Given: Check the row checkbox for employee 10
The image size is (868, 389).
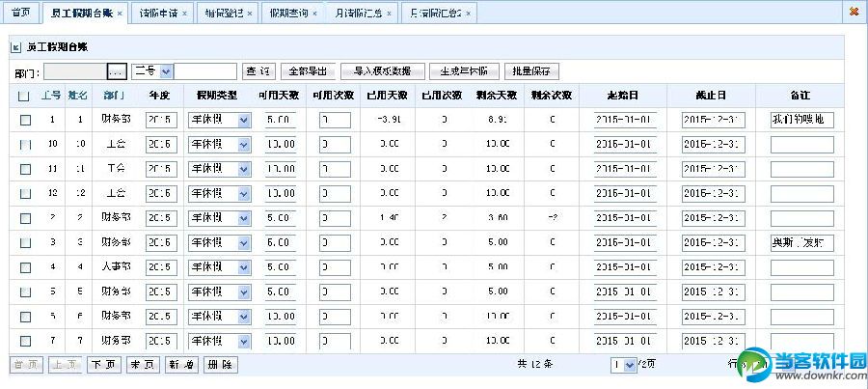Looking at the screenshot, I should pos(25,145).
